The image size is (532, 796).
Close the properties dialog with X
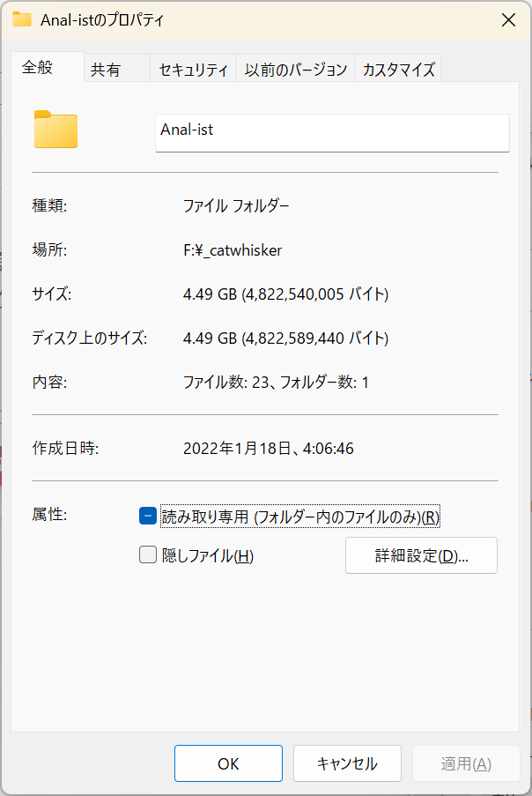coord(508,19)
